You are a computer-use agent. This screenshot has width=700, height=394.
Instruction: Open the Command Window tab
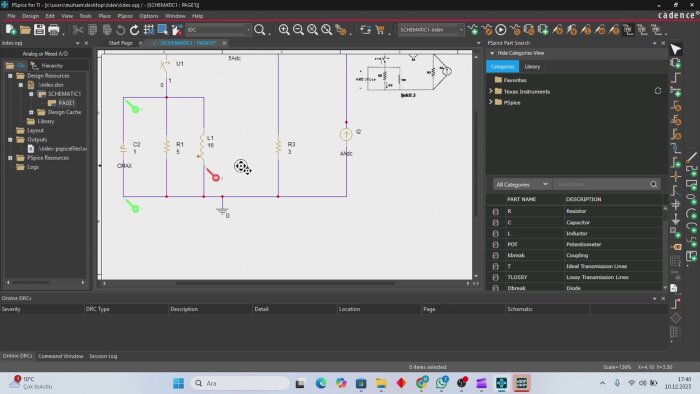(61, 356)
